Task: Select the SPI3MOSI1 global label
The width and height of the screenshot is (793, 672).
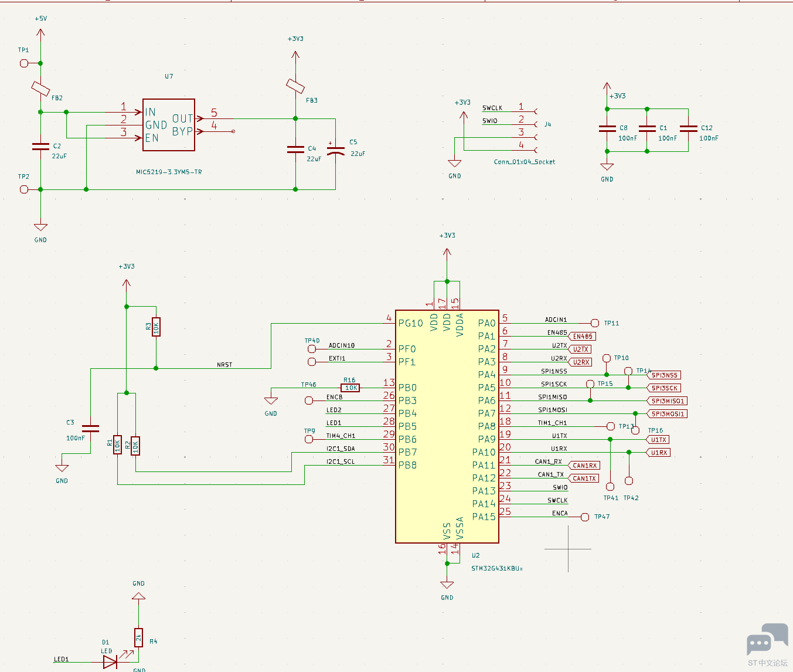Action: point(667,414)
